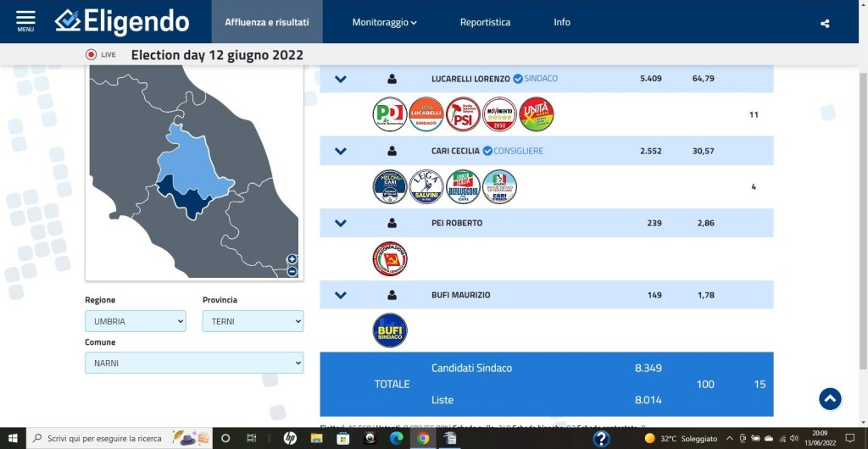Open the Regione dropdown showing Umbria
868x449 pixels.
tap(135, 321)
